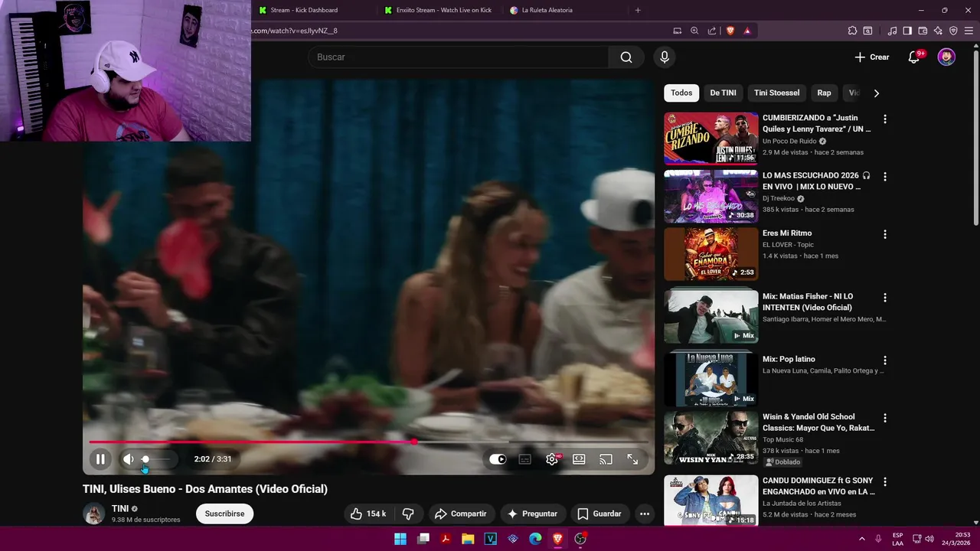The image size is (980, 551).
Task: Mute the video volume speaker icon
Action: [x=128, y=459]
